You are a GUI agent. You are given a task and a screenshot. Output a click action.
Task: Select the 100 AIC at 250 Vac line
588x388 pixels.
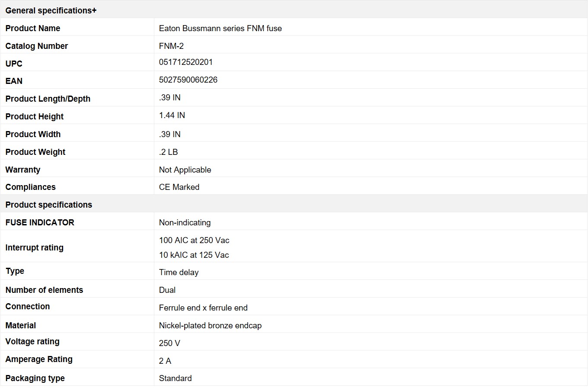tap(194, 240)
